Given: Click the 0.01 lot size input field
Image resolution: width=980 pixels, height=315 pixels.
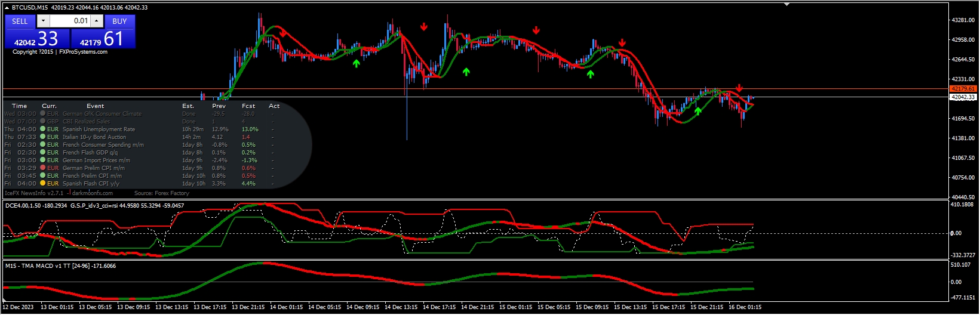Looking at the screenshot, I should [x=69, y=21].
